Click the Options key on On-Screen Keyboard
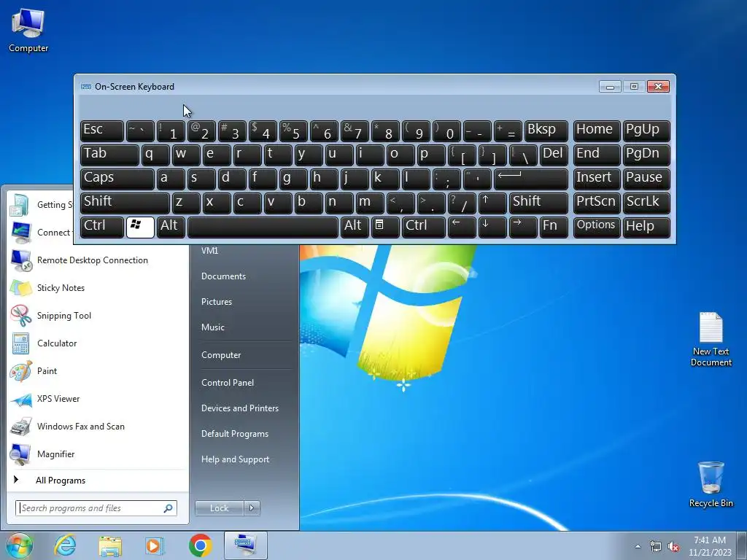747x560 pixels. 597,227
